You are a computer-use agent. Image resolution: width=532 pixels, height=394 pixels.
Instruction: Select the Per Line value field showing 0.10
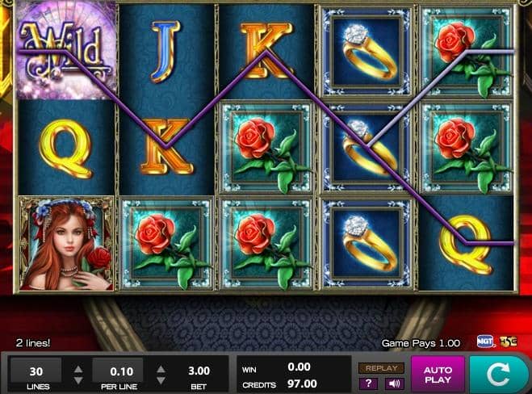(x=118, y=371)
